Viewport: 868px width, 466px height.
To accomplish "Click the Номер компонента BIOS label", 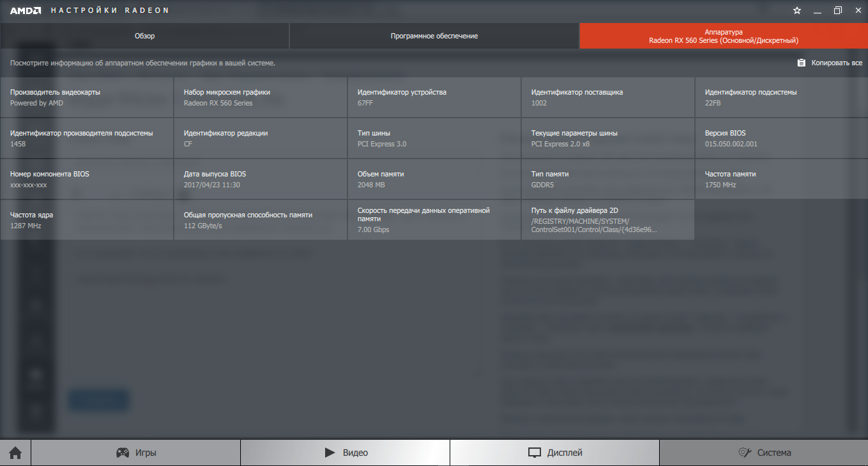I will [50, 174].
